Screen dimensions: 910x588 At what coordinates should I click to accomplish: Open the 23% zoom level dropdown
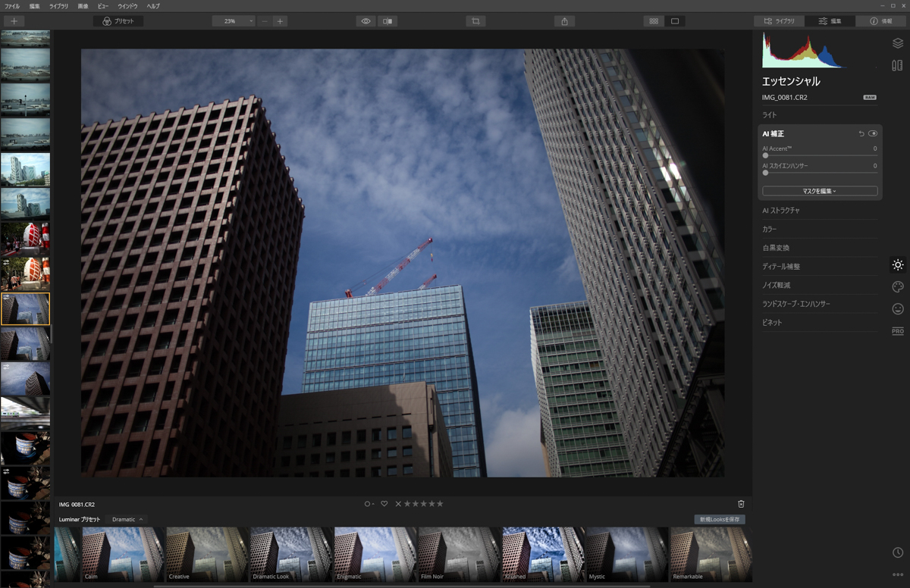click(x=234, y=21)
